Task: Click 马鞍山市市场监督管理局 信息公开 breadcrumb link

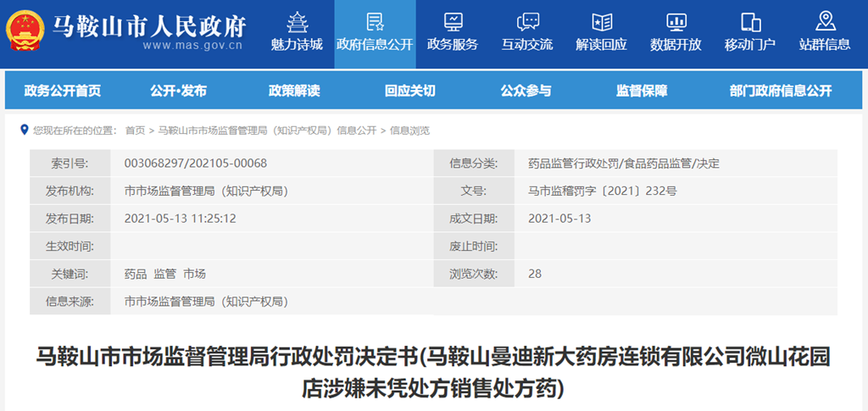Action: tap(267, 131)
